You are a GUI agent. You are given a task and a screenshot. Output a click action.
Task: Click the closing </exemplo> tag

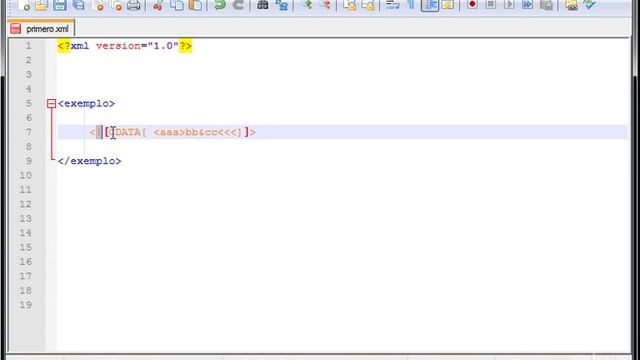(x=89, y=161)
